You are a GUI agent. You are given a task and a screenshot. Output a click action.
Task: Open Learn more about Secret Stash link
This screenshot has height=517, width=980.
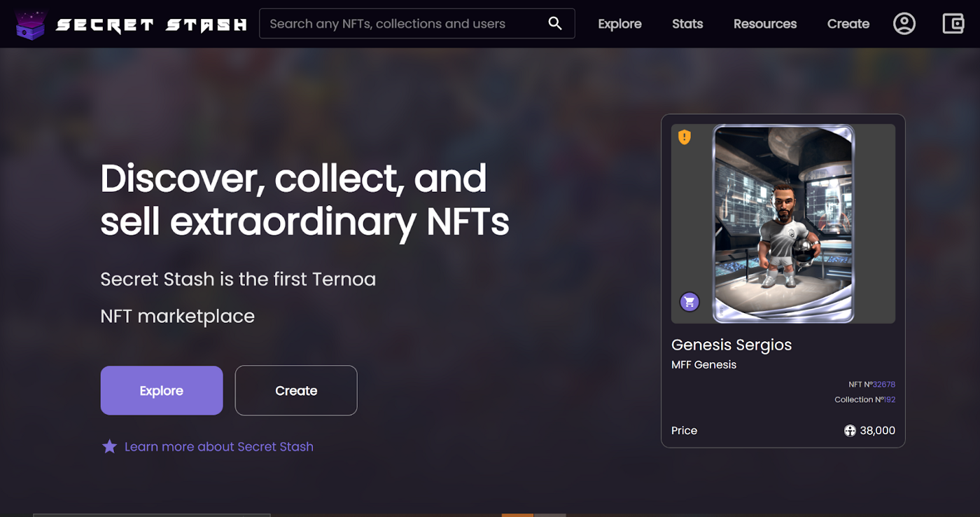(x=219, y=446)
